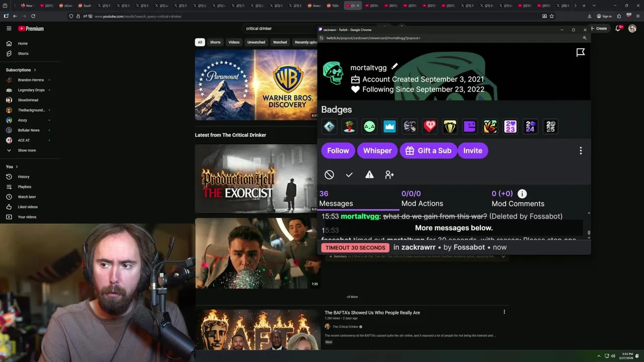Click the tuxedo badge
The height and width of the screenshot is (362, 644).
tap(450, 127)
